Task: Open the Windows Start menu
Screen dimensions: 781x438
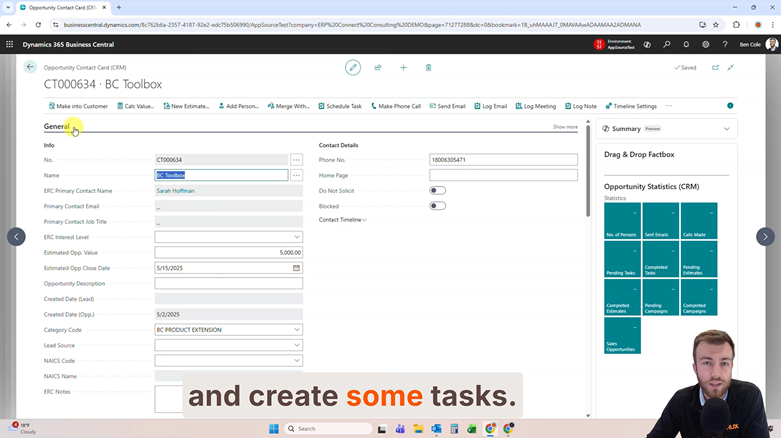Action: pos(273,429)
